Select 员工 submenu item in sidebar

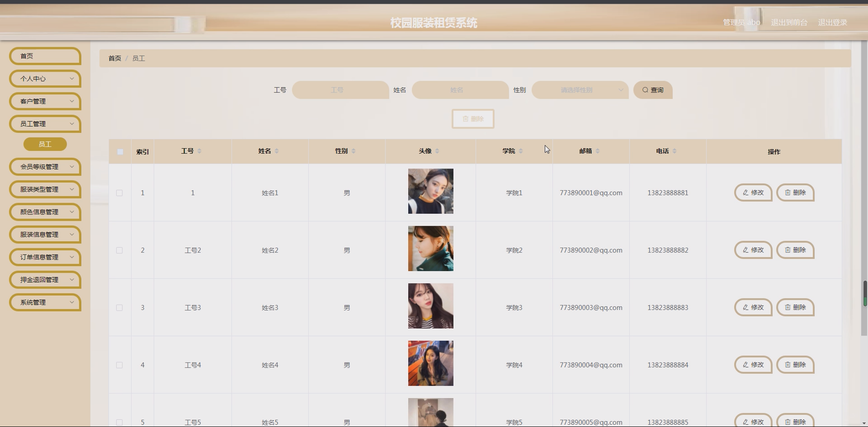click(x=45, y=144)
